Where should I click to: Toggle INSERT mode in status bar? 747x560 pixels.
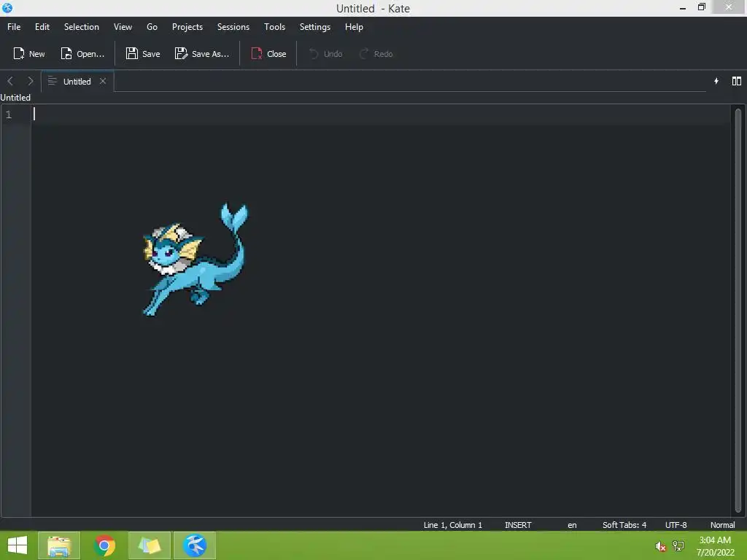click(518, 525)
